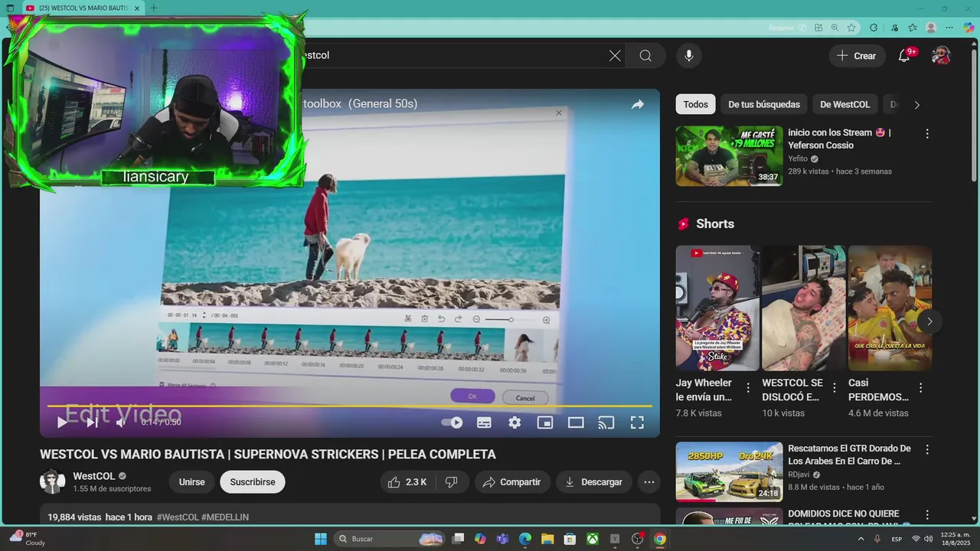Show more filter chips with arrow
Screen dimensions: 980x551
pyautogui.click(x=917, y=105)
